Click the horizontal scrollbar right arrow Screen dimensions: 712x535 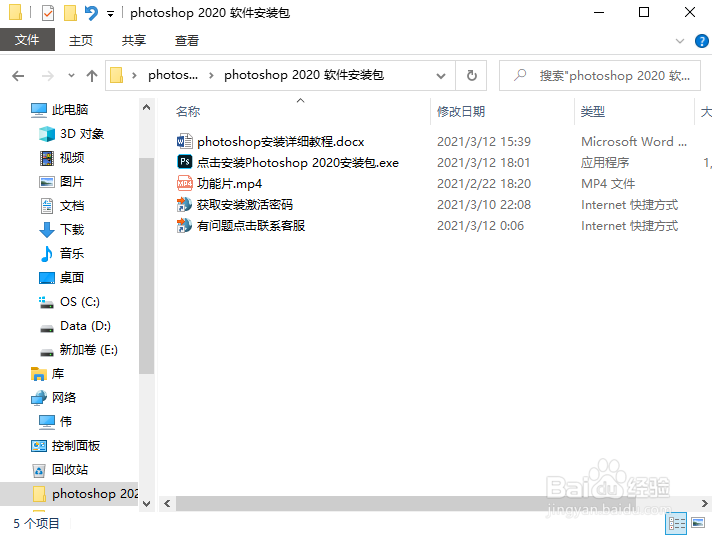coord(704,503)
